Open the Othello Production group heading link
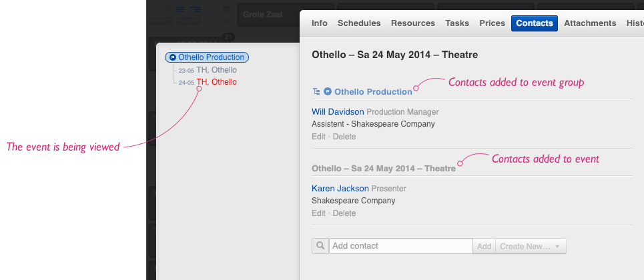The height and width of the screenshot is (280, 644). 373,91
